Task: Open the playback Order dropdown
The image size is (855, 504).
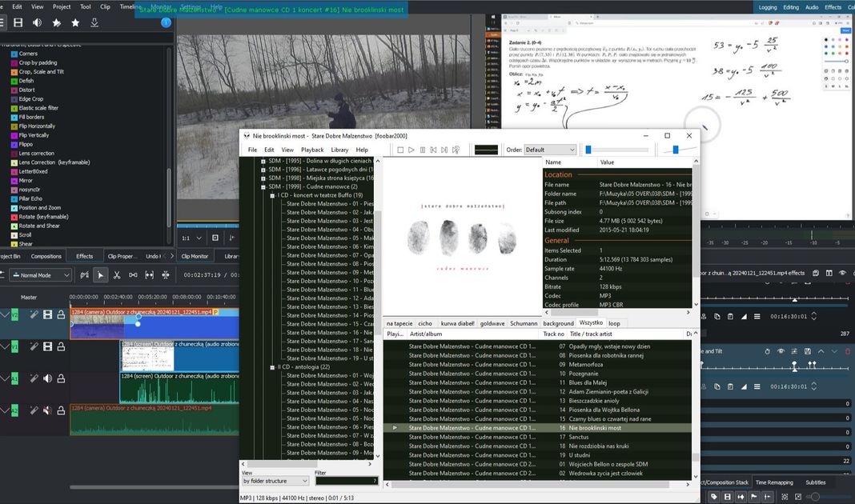Action: [550, 150]
